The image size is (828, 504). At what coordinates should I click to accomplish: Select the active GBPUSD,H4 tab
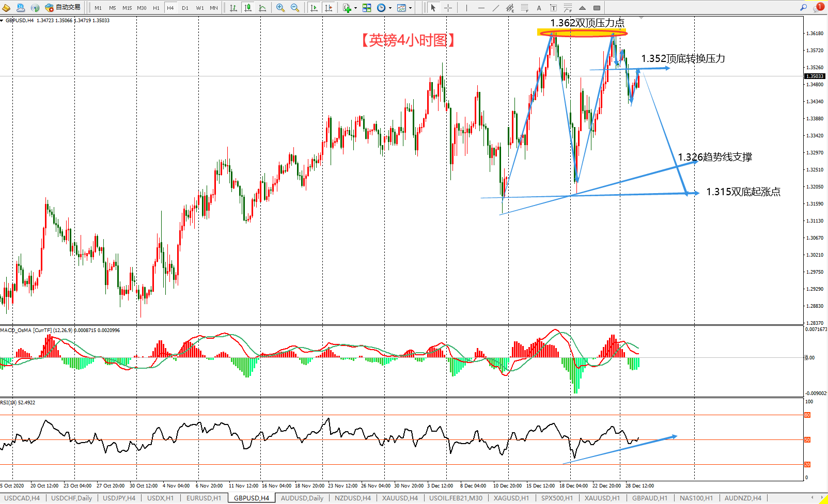pyautogui.click(x=252, y=498)
